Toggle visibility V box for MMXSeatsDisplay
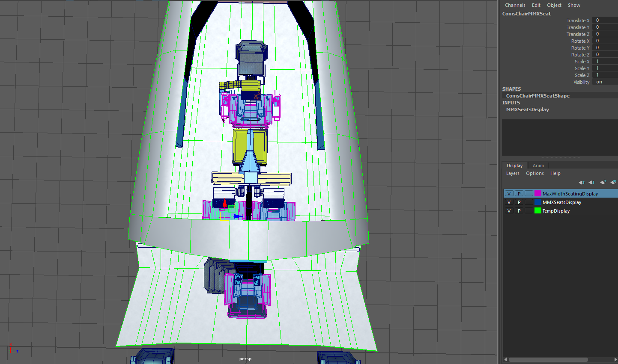618x364 pixels. point(509,202)
